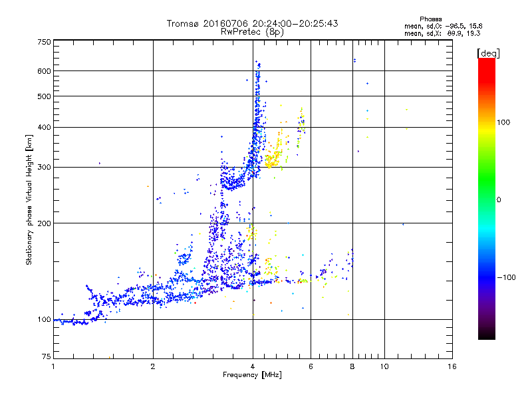Click the x-axis tick label '4'

click(x=253, y=366)
